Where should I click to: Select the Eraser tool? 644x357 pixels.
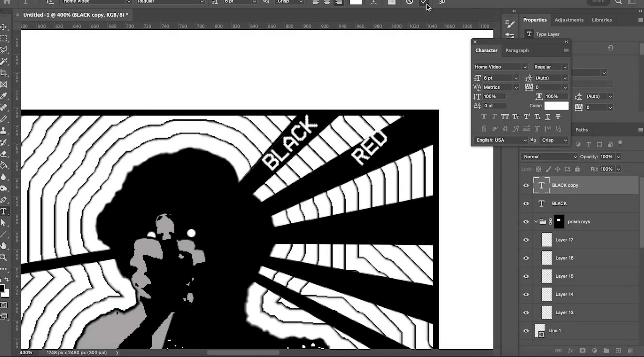click(x=4, y=154)
